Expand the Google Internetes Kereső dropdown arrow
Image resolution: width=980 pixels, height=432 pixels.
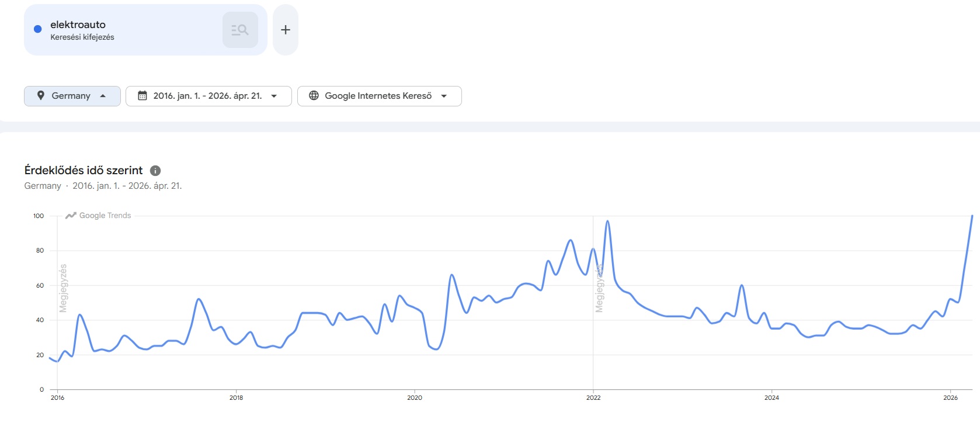click(x=444, y=96)
